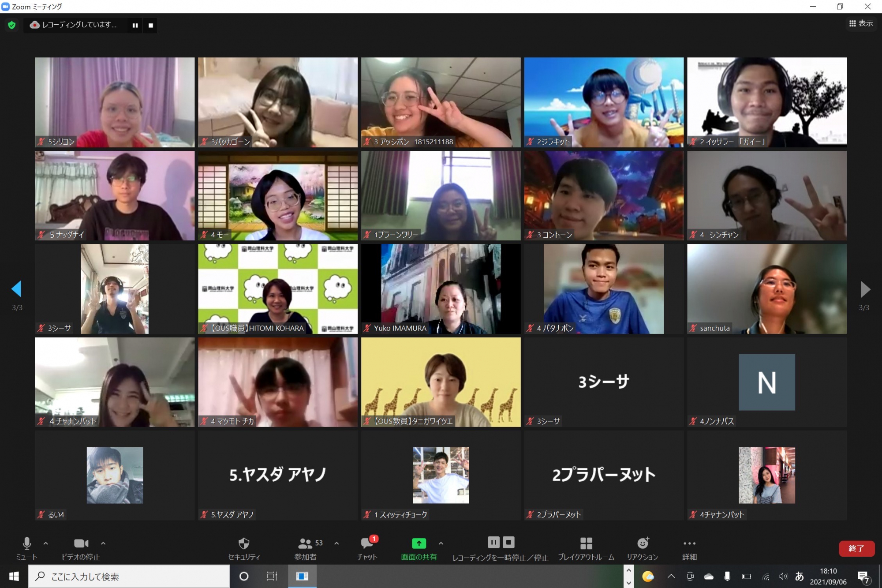Select the 4ノンナパス avatar tile with N
882x588 pixels.
click(767, 382)
